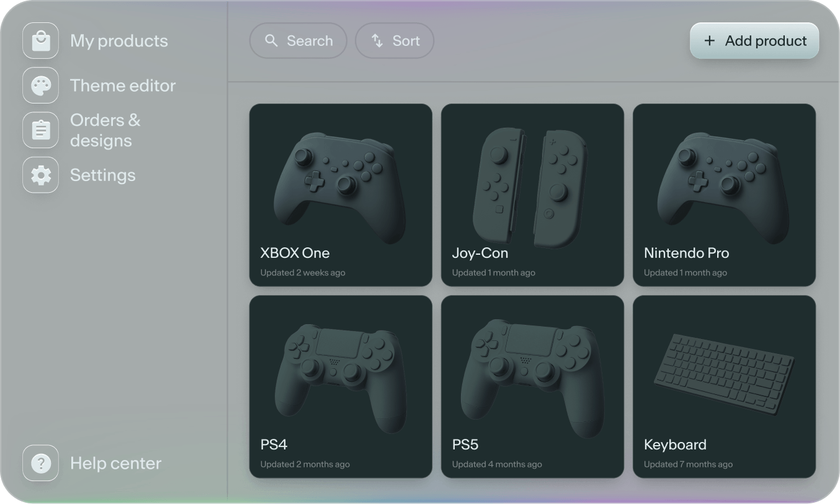This screenshot has width=840, height=504.
Task: Open the Help center link
Action: (115, 462)
